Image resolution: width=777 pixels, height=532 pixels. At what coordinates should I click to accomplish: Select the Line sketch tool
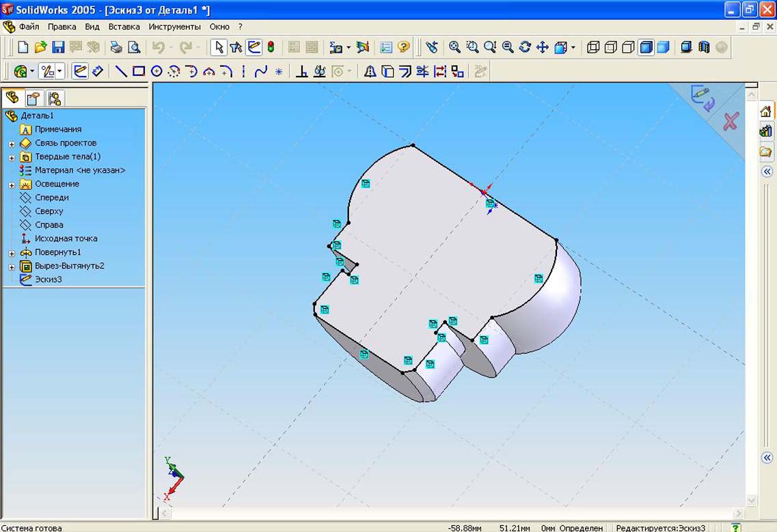pos(122,71)
